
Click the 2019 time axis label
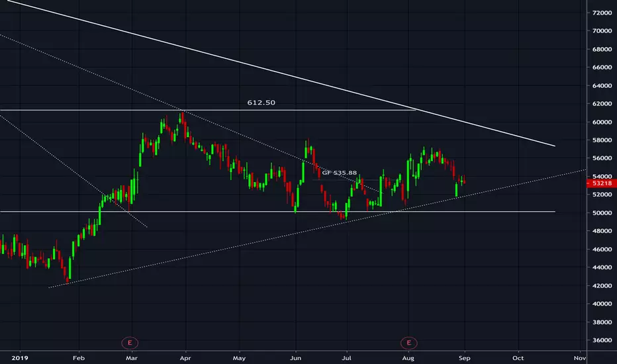pos(20,358)
